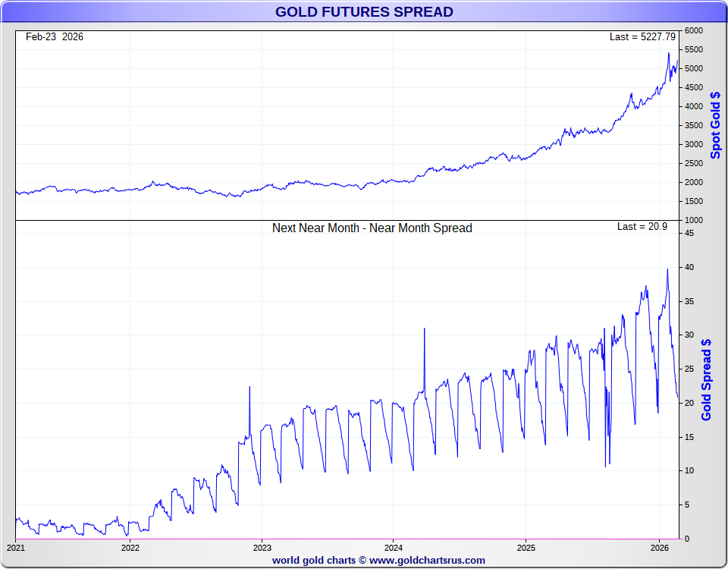Select the 2021 label on the time axis
The width and height of the screenshot is (728, 569).
(15, 548)
